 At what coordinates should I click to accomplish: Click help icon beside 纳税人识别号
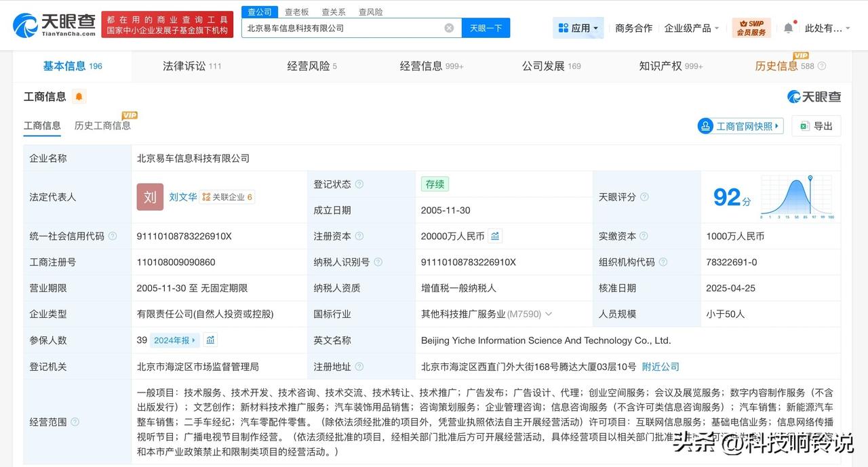click(x=378, y=262)
